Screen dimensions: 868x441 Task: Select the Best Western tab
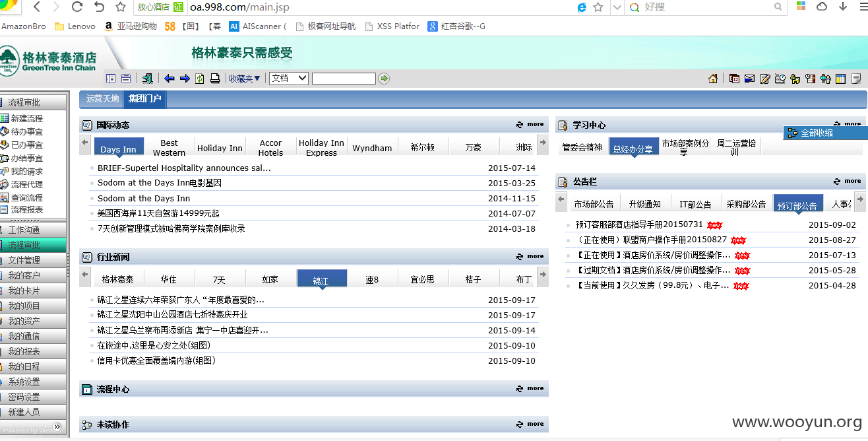coord(169,147)
